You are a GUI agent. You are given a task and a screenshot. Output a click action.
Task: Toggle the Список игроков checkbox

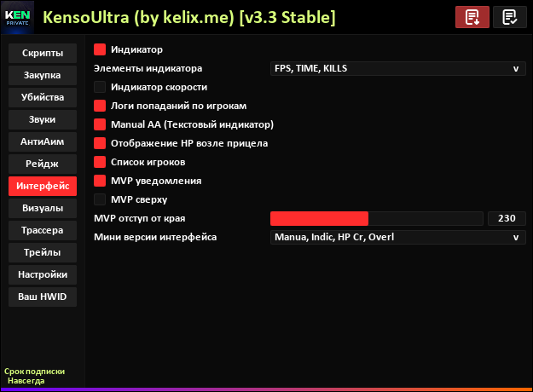coord(100,162)
